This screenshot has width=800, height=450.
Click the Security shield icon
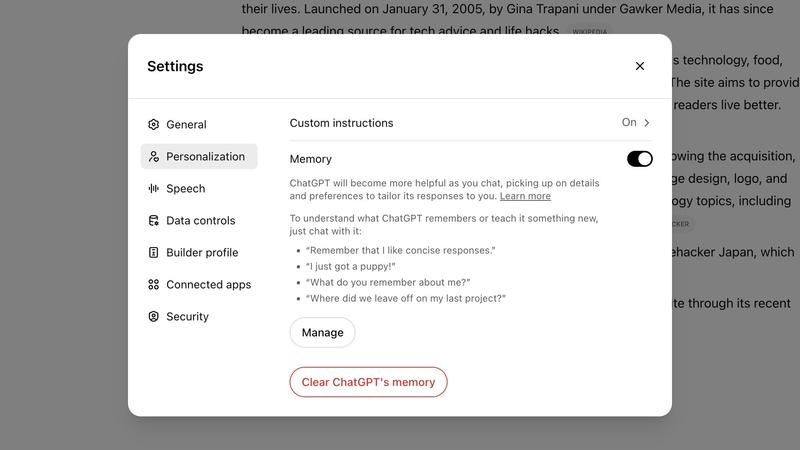154,317
